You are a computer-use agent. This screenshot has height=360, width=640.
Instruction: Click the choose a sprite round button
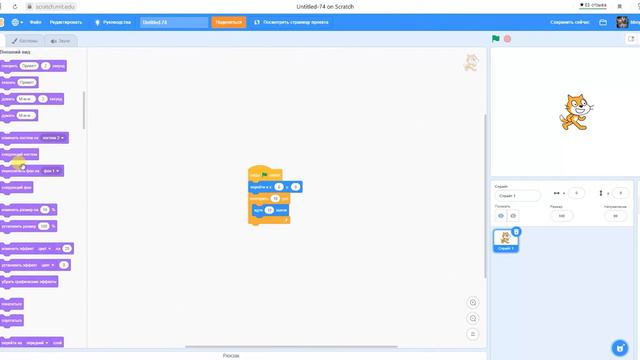pos(620,348)
